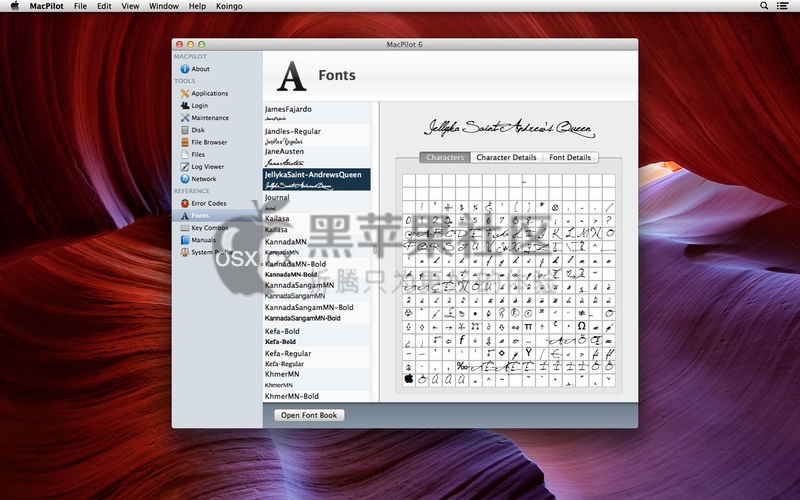Switch to the Font Details tab
Screen dimensions: 800x500
point(570,157)
